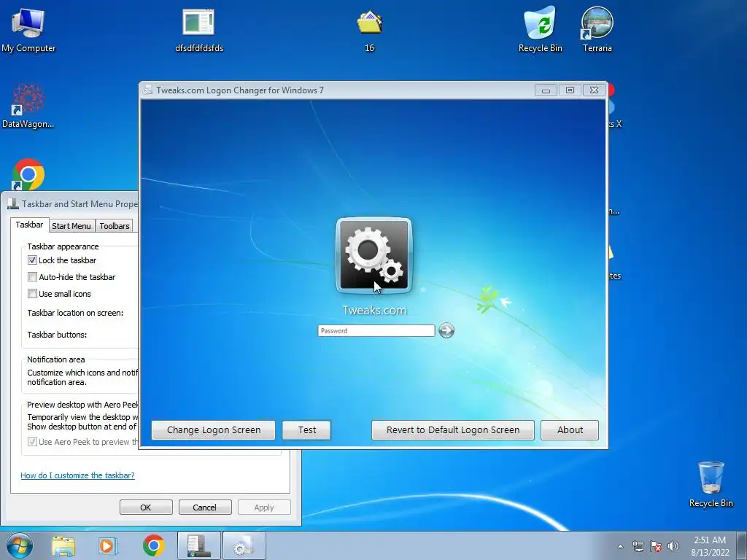
Task: Click the Tweaks.com username text
Action: tap(374, 310)
